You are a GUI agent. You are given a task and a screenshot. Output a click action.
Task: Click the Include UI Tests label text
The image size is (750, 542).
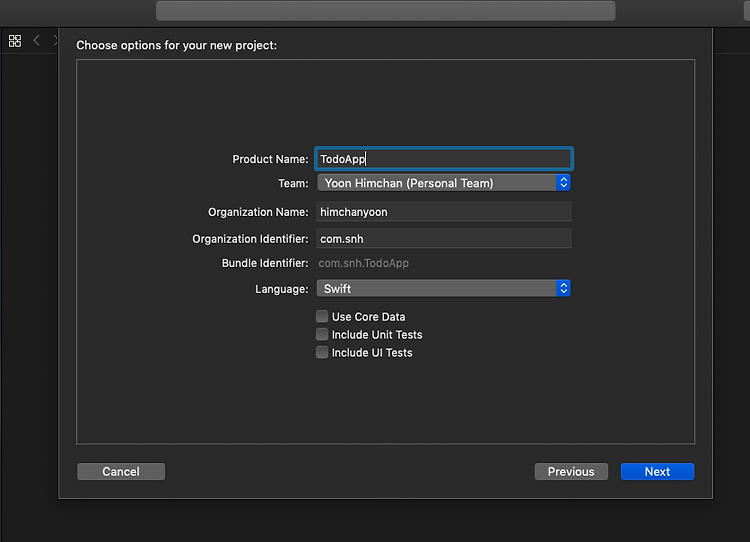point(372,353)
